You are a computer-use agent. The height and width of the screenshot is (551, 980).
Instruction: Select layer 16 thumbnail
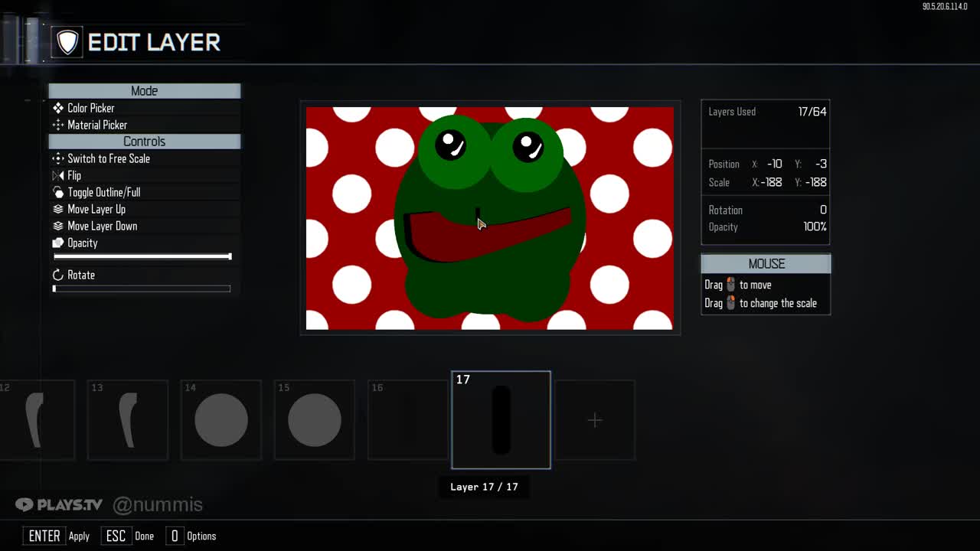(x=408, y=420)
